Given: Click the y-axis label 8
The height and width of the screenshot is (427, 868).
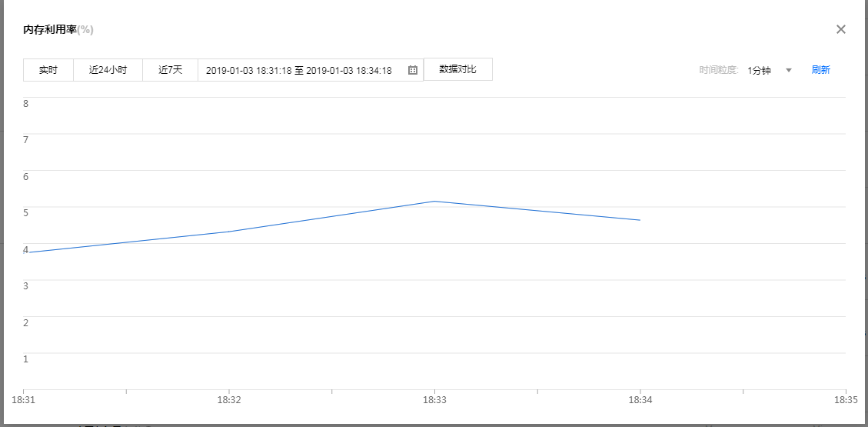Looking at the screenshot, I should click(26, 103).
